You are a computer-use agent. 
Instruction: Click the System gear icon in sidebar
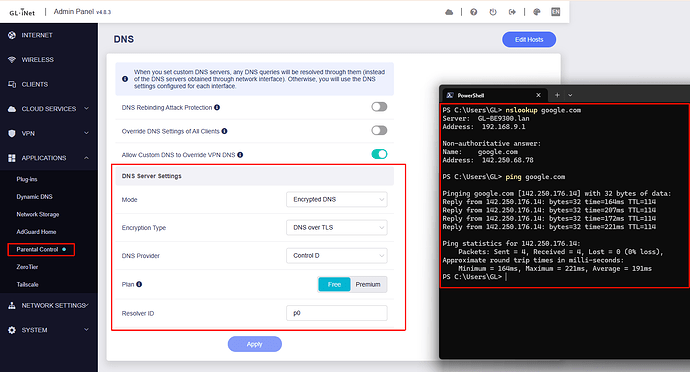pos(12,330)
